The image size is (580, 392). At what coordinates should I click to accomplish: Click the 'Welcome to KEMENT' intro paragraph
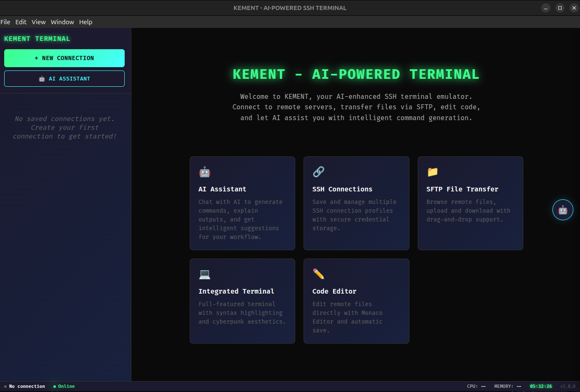(356, 107)
